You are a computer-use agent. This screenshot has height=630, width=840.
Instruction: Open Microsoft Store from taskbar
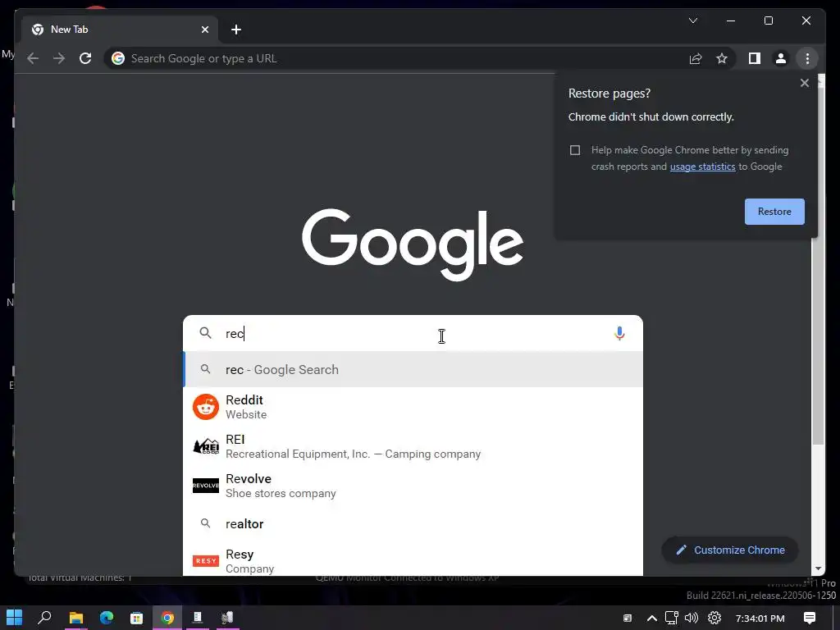click(137, 618)
